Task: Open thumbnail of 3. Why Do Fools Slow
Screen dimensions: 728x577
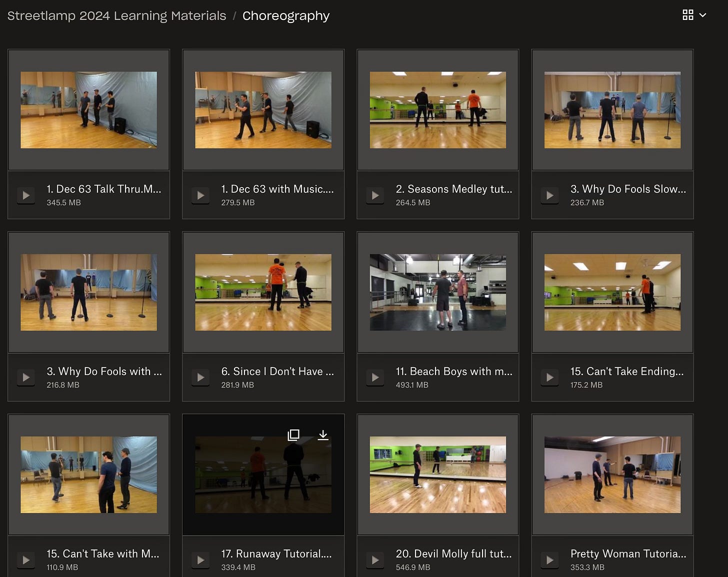Action: pyautogui.click(x=612, y=110)
